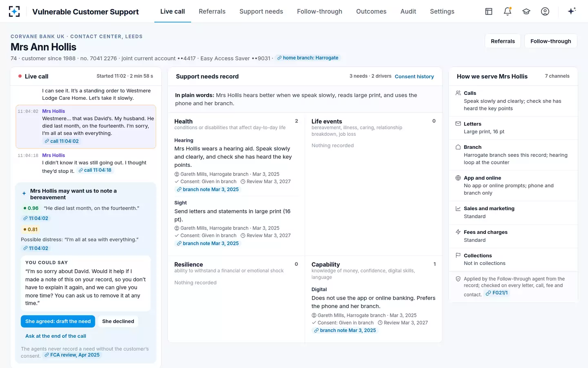
Task: Open the notifications bell
Action: point(508,11)
